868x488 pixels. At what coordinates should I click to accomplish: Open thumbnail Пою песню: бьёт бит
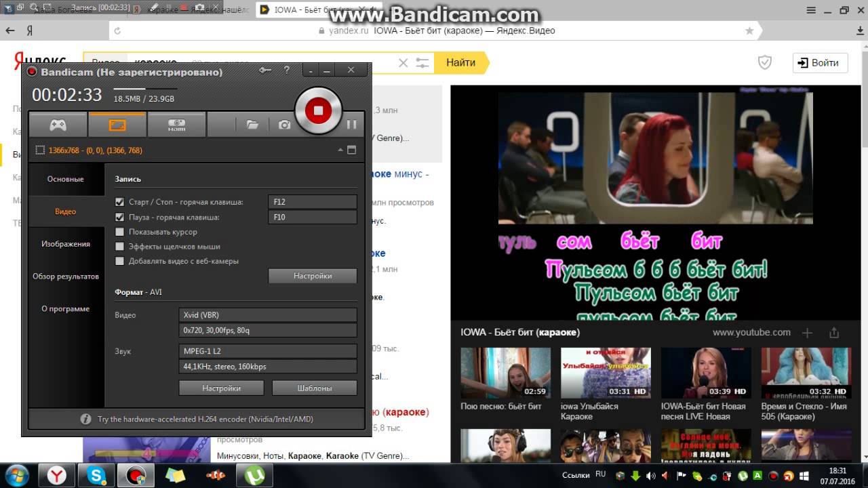tap(505, 373)
